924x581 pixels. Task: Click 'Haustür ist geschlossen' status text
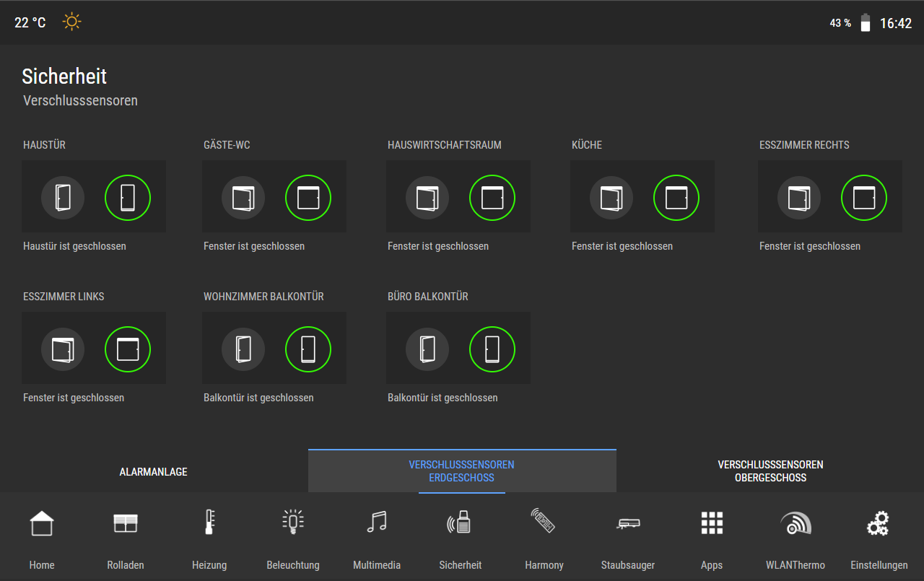[74, 246]
